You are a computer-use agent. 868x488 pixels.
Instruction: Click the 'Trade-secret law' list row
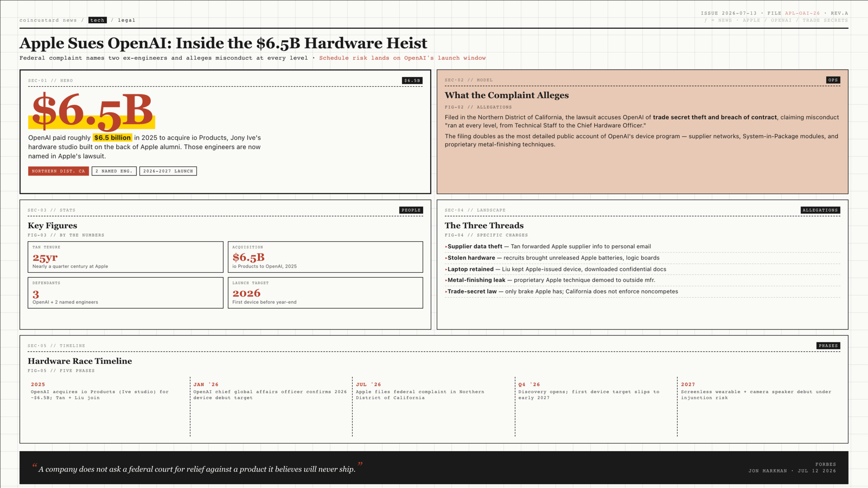(x=642, y=292)
